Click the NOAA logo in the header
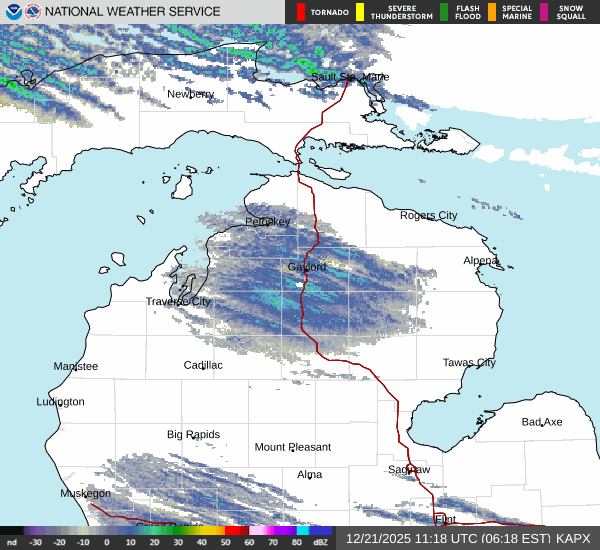The height and width of the screenshot is (550, 600). point(12,12)
